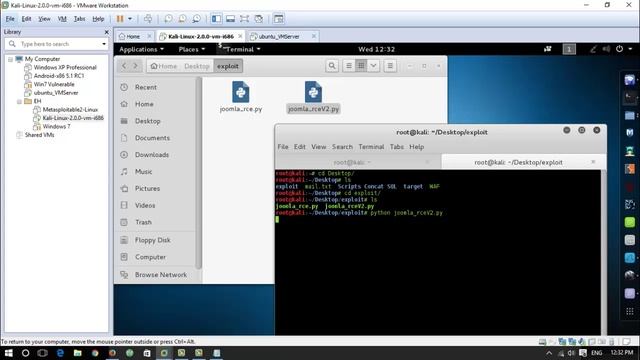Open VMware File menu
This screenshot has height=360, width=640.
pyautogui.click(x=10, y=19)
